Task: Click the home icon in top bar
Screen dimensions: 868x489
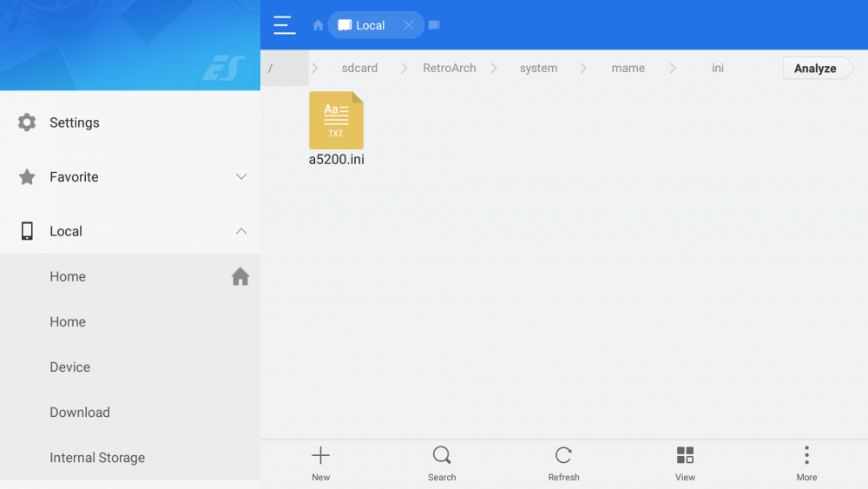Action: click(318, 25)
